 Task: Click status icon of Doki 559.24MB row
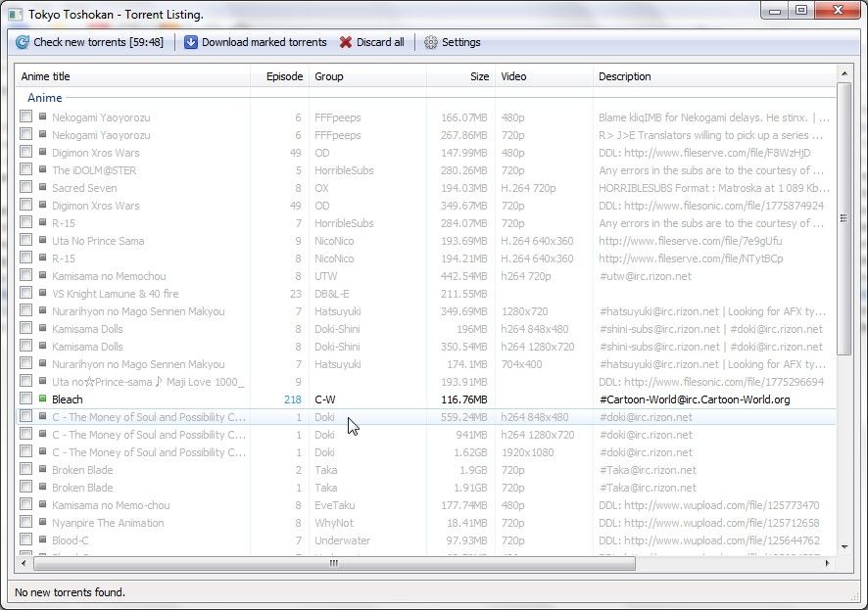point(43,416)
